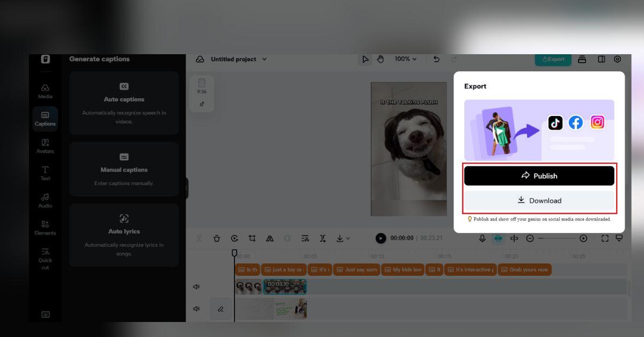Click the microphone record voiceover icon
The width and height of the screenshot is (644, 337).
[482, 238]
